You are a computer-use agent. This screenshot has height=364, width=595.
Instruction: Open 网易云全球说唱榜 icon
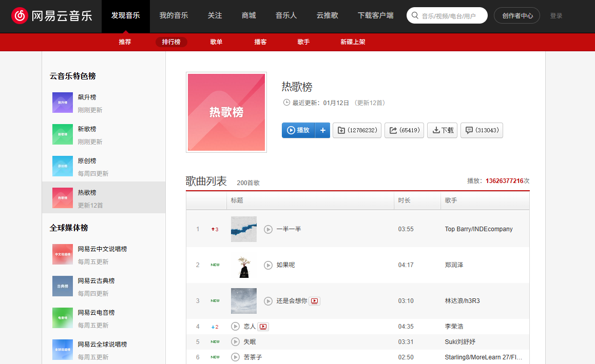click(63, 350)
